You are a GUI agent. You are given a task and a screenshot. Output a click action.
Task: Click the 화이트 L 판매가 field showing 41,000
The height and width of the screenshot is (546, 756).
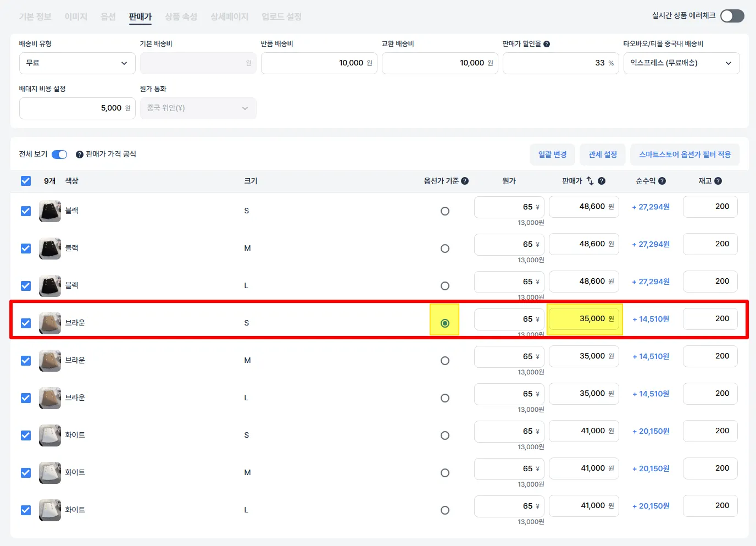[584, 506]
